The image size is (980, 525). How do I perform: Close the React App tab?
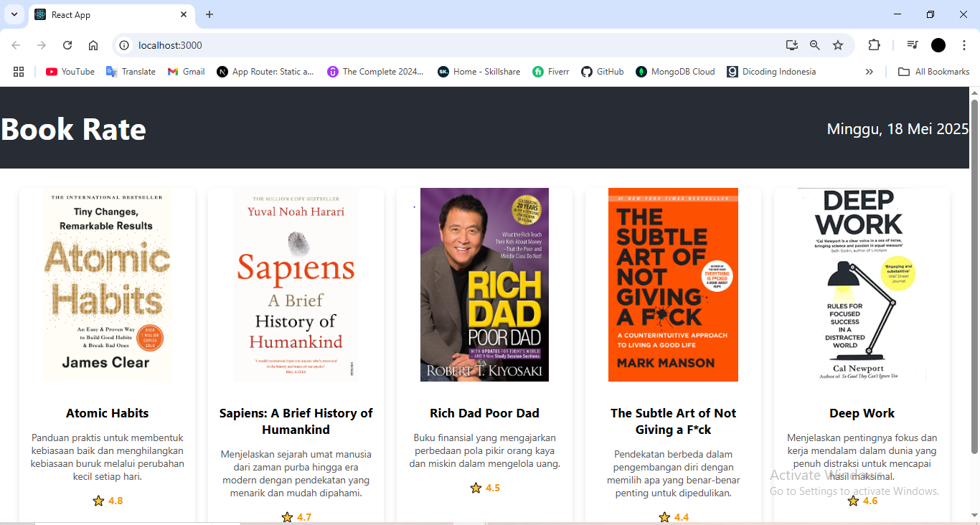184,14
